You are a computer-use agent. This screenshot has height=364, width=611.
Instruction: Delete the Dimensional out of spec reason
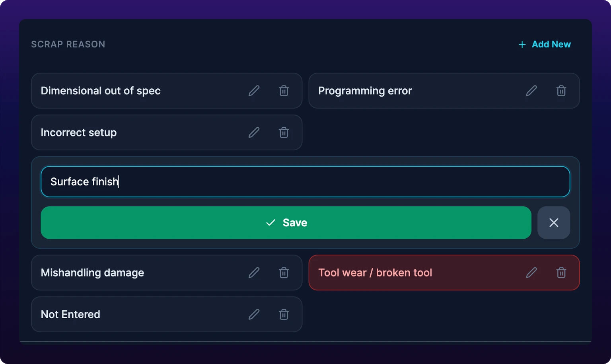click(x=284, y=91)
